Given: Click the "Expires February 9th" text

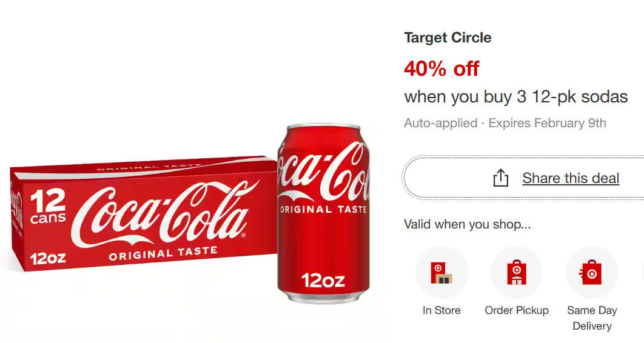Looking at the screenshot, I should 547,123.
